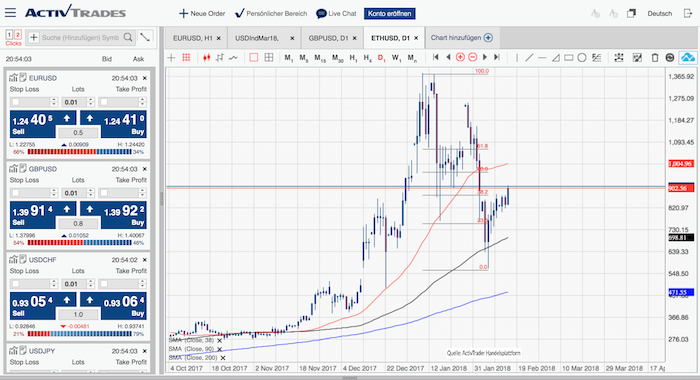This screenshot has width=700, height=380.
Task: Click EURUSD sentiment bar
Action: (x=79, y=152)
